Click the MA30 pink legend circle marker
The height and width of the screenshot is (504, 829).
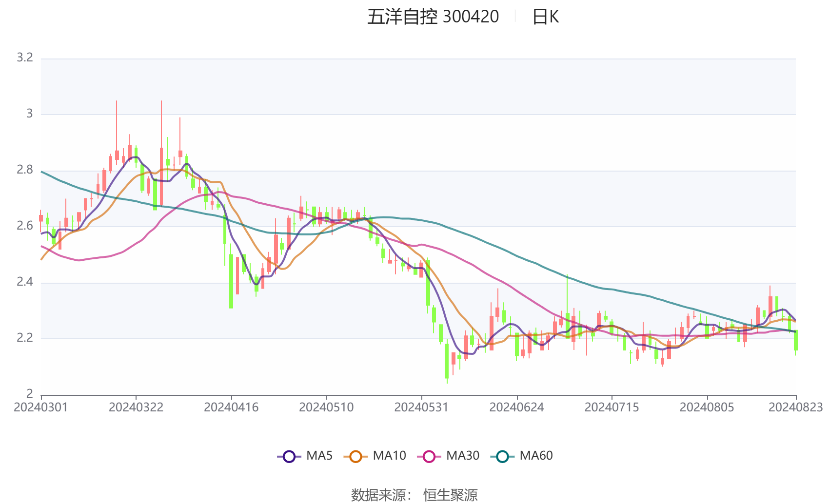429,457
